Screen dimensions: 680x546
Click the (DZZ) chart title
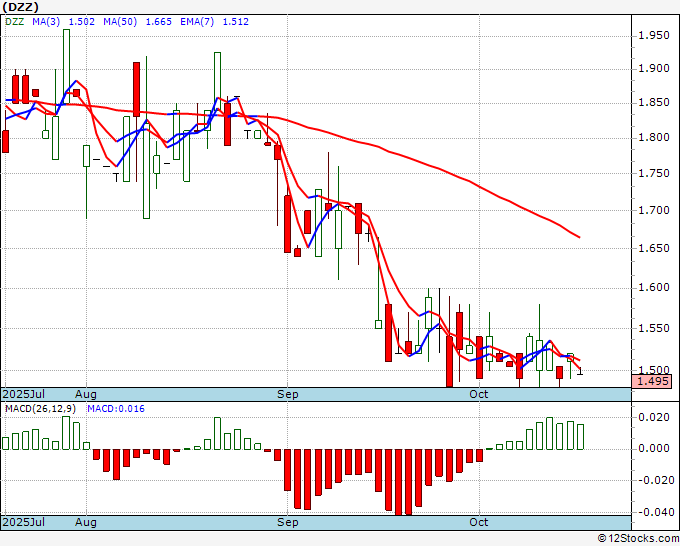tap(21, 7)
